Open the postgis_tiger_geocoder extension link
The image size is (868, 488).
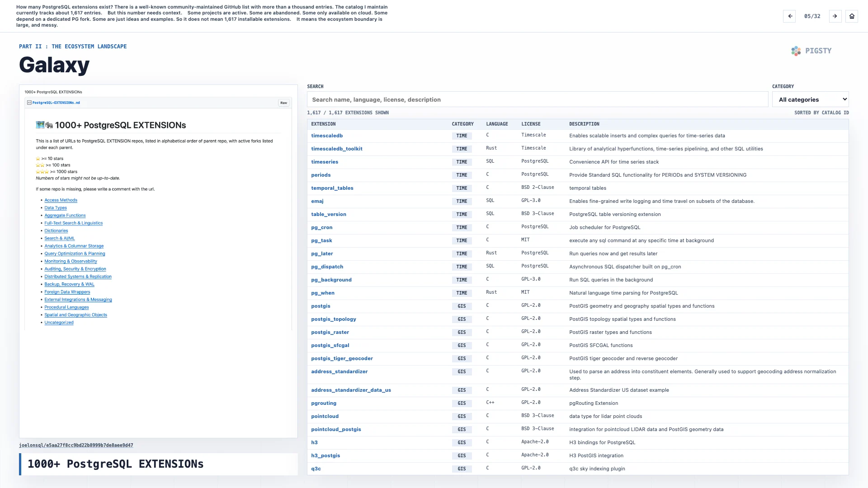342,359
